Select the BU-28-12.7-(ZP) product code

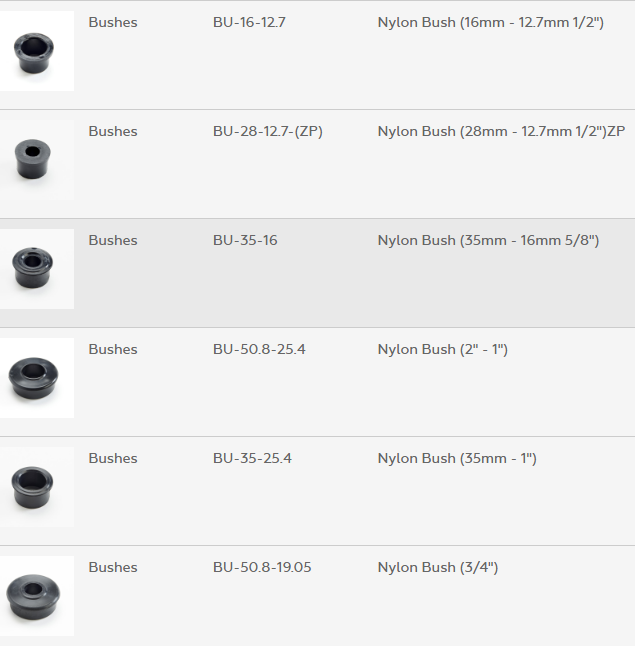click(267, 131)
